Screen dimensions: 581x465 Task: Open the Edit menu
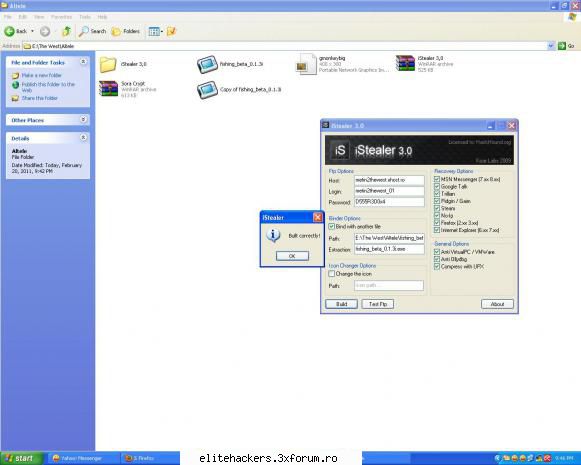pyautogui.click(x=23, y=17)
